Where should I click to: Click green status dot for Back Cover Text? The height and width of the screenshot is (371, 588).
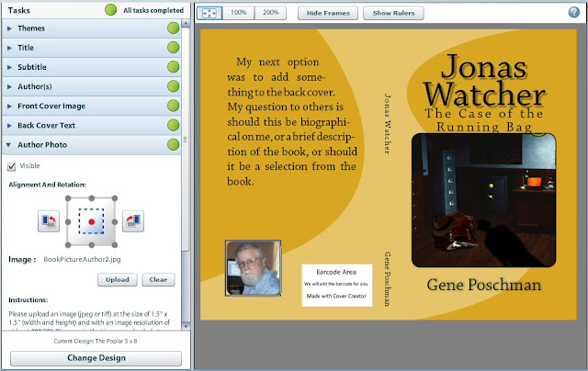pos(174,125)
